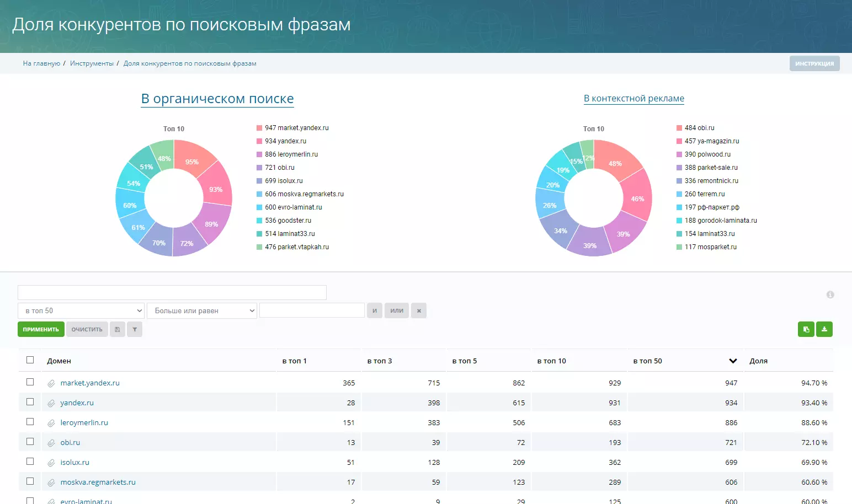This screenshot has width=852, height=504.
Task: Open the 'Больше или равен' condition dropdown
Action: 202,310
